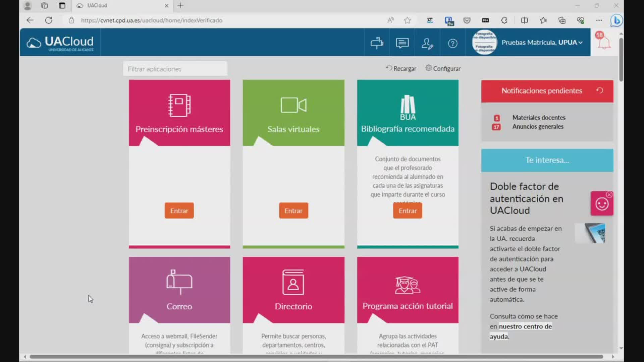Click the site lock info icon
The height and width of the screenshot is (362, 644).
[x=71, y=20]
